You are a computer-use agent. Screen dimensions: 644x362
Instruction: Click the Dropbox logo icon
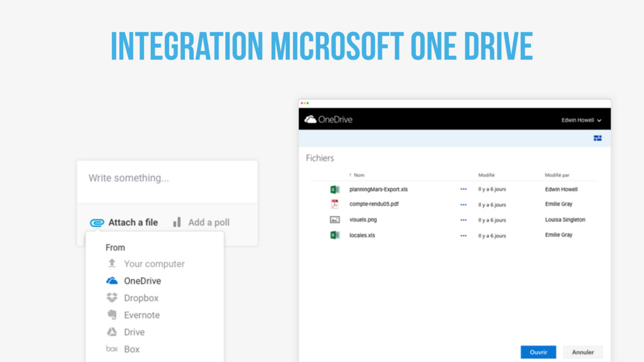112,297
